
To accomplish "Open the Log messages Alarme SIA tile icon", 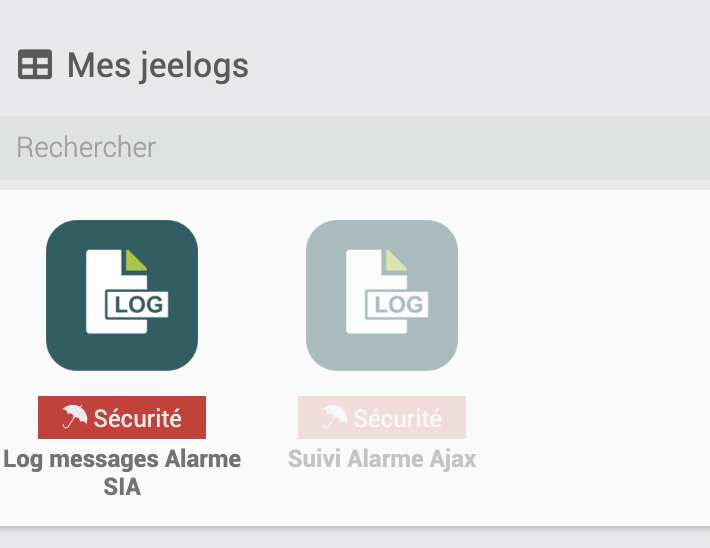I will tap(122, 295).
